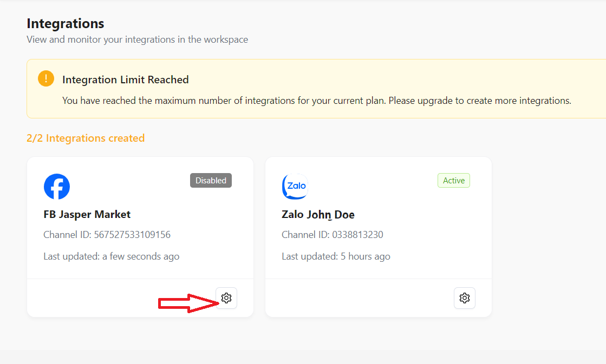The height and width of the screenshot is (364, 606).
Task: Click the Facebook logo icon
Action: (57, 187)
